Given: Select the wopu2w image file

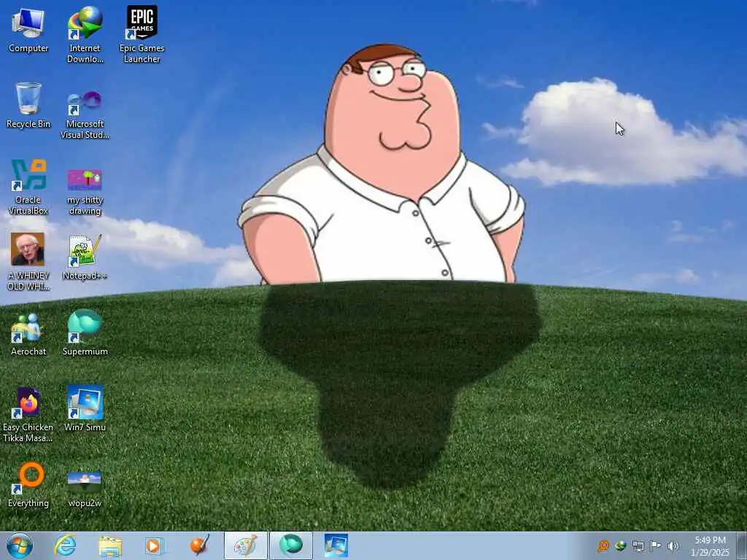Looking at the screenshot, I should pyautogui.click(x=85, y=489).
